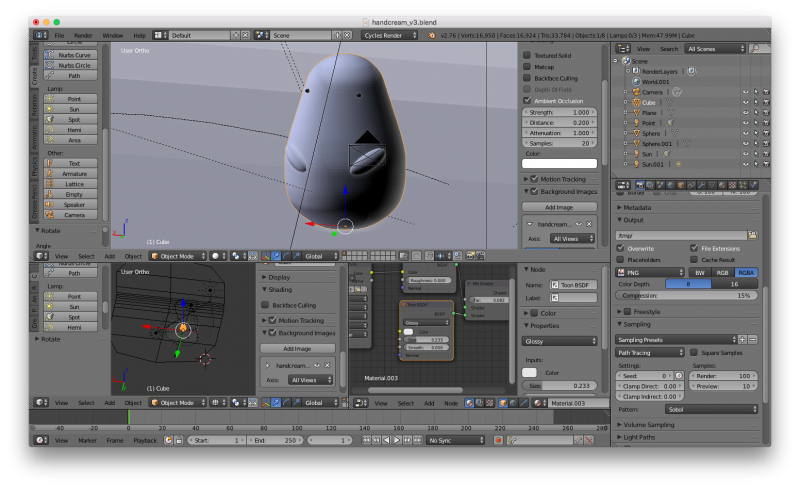Open the node editor Node menu

451,403
